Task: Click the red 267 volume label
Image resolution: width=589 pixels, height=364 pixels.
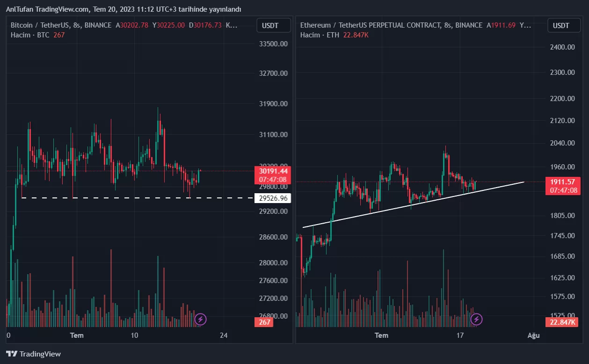Action: [265, 322]
